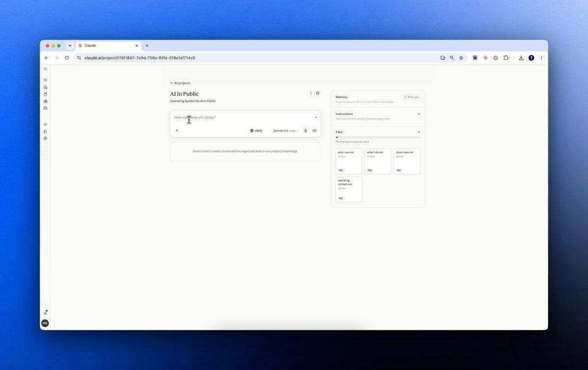Expand the Sonnet 4.6 model selector
The height and width of the screenshot is (370, 588).
click(286, 131)
